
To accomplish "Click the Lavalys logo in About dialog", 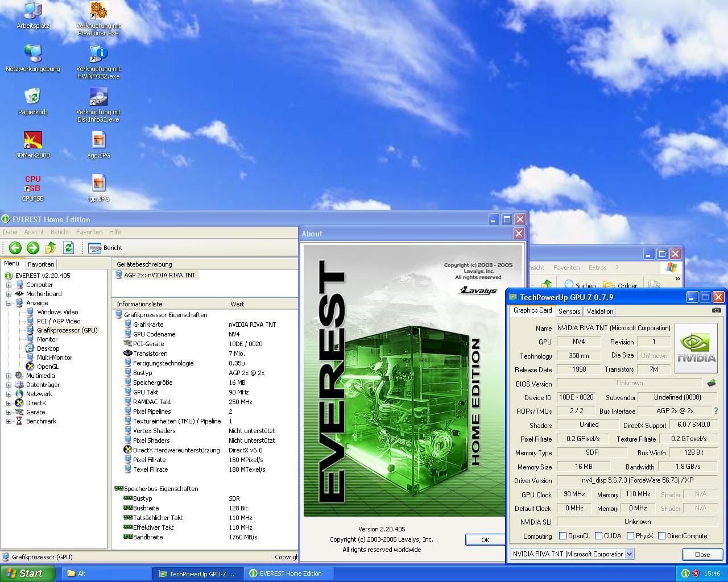I will pos(478,290).
